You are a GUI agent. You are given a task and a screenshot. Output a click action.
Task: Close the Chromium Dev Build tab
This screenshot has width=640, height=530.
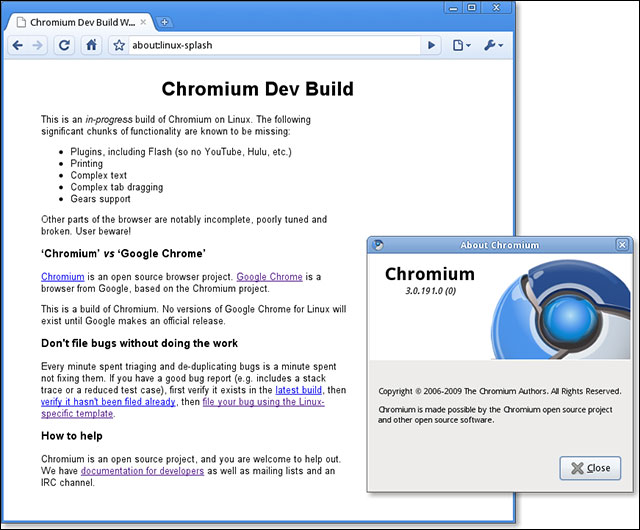(143, 22)
